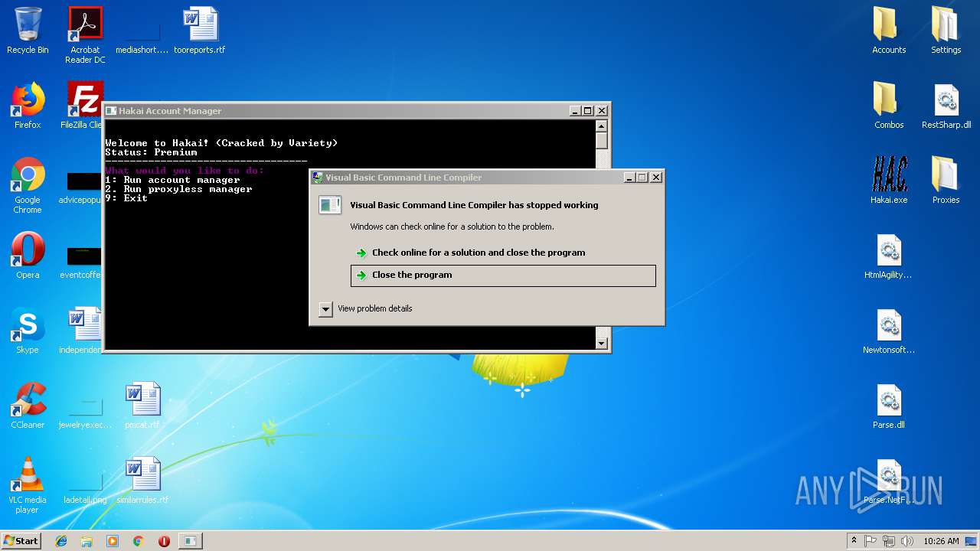Open the tooreports.rtf document icon
The height and width of the screenshot is (551, 980).
coord(200,31)
